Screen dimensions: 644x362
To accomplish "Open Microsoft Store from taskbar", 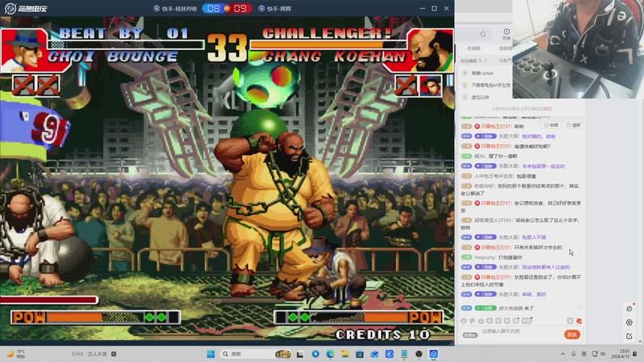I will pyautogui.click(x=359, y=354).
